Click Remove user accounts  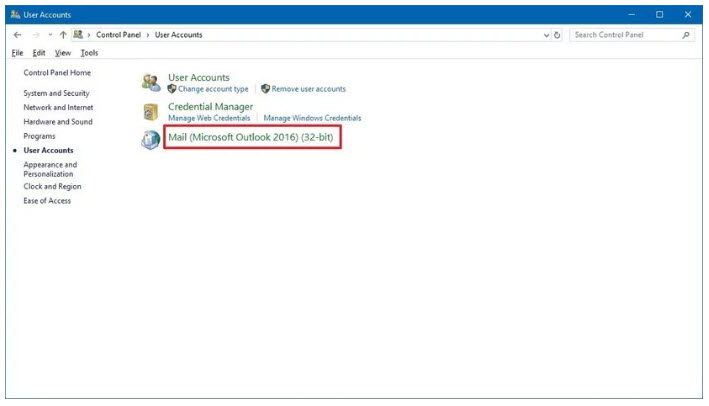click(x=308, y=89)
